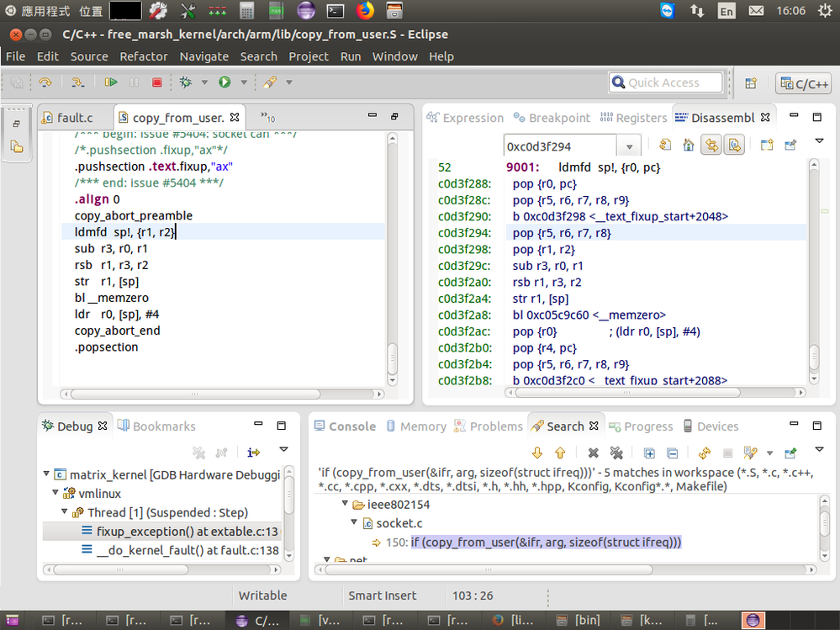Click Instruction Stepping Mode icon in Debug view
Viewport: 840px width, 630px height.
253,453
